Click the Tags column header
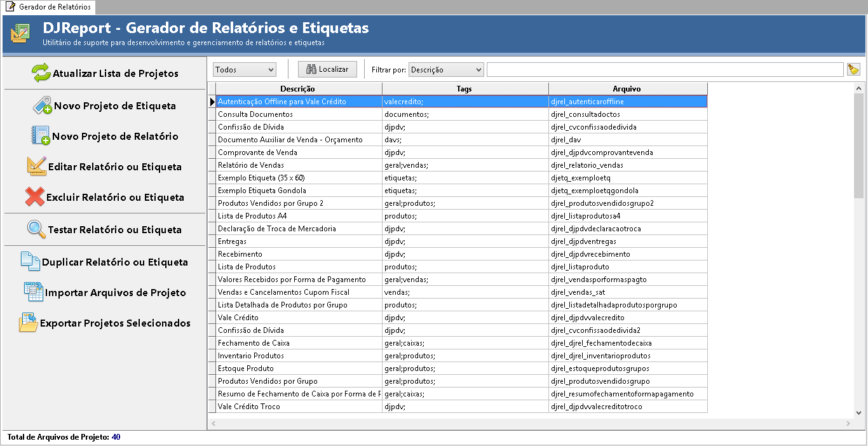Viewport: 868px width, 446px height. [x=465, y=89]
